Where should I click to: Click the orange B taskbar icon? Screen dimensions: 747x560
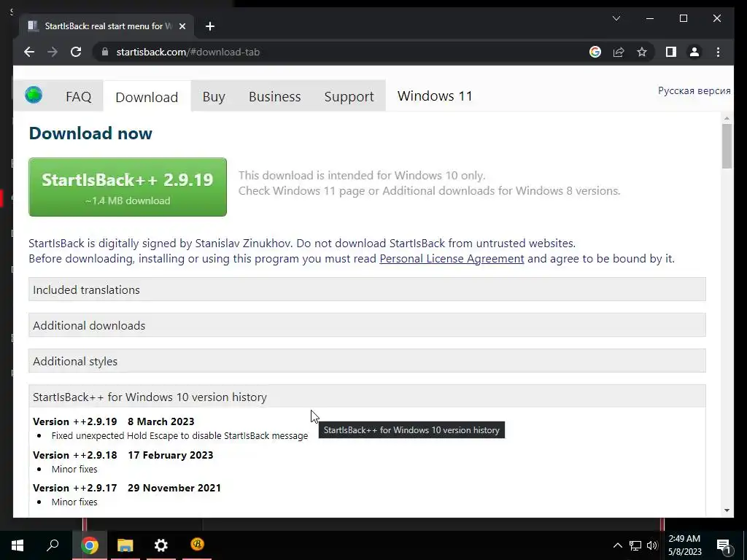(x=197, y=544)
